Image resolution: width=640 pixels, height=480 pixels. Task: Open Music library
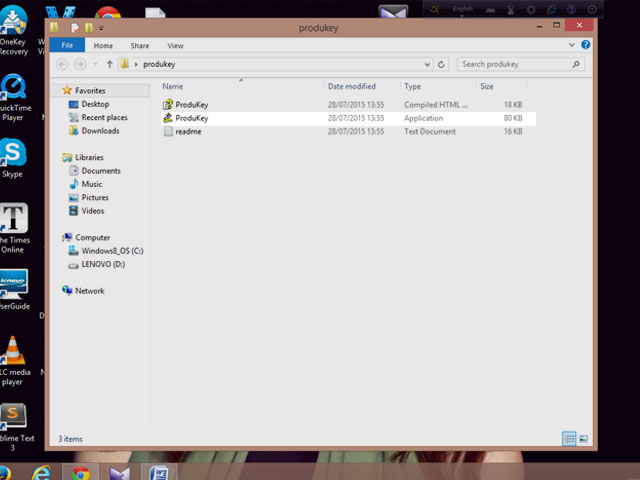click(x=86, y=184)
